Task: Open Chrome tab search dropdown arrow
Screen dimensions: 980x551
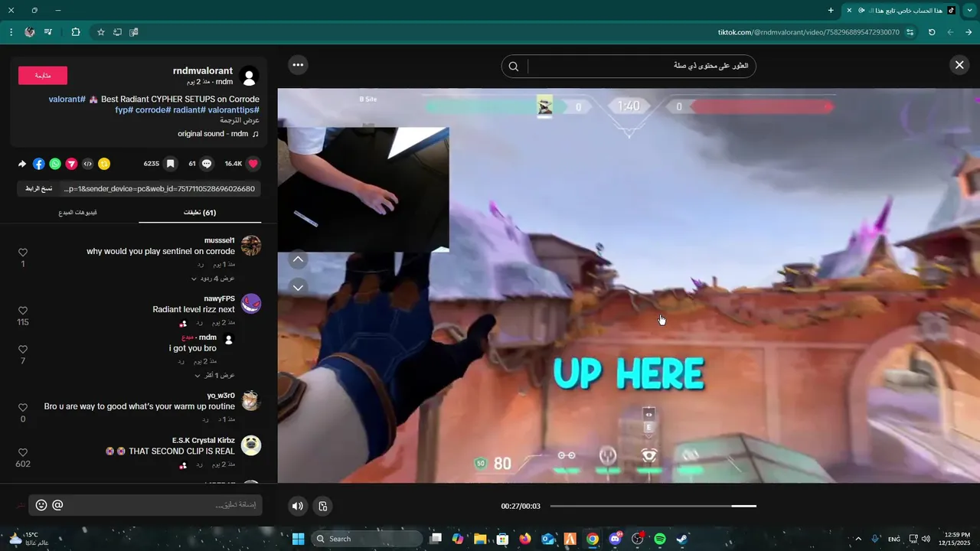Action: click(x=969, y=10)
